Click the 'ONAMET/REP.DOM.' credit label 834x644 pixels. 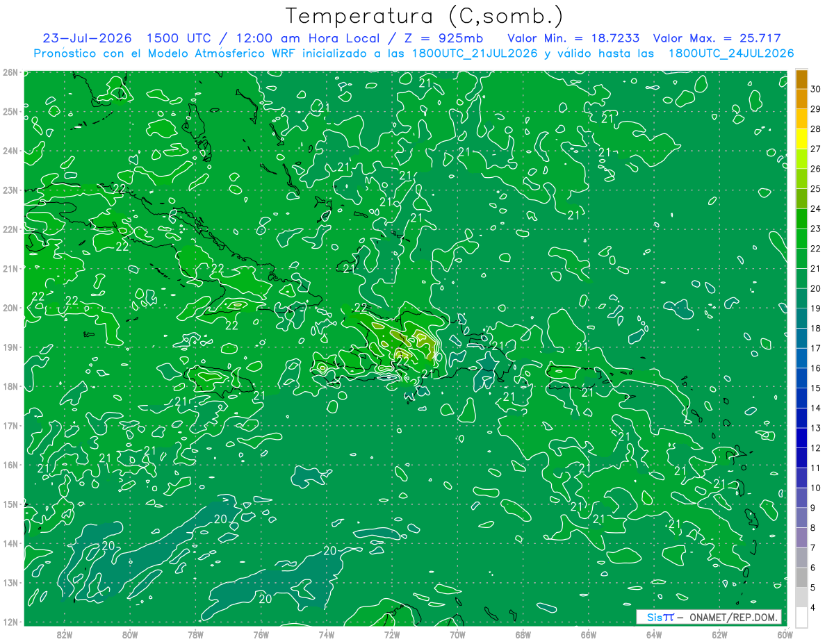734,617
